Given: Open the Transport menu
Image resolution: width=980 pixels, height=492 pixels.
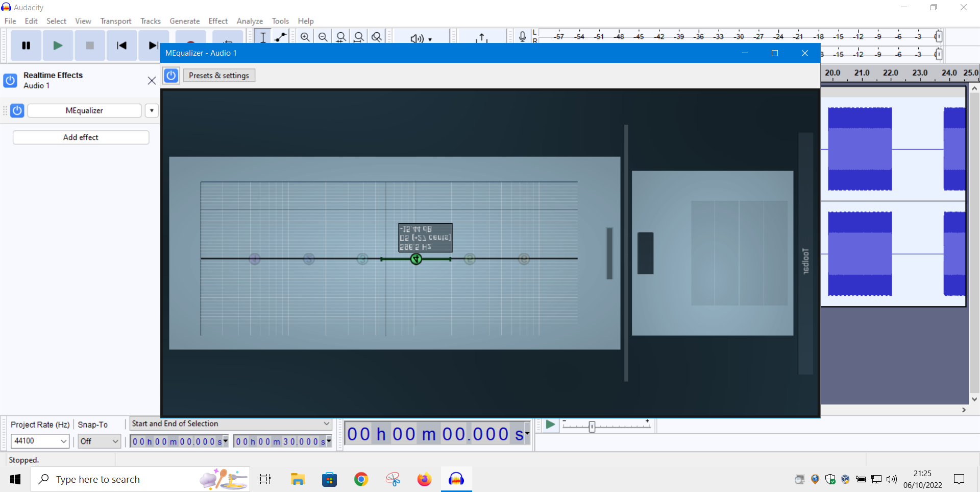Looking at the screenshot, I should (115, 21).
